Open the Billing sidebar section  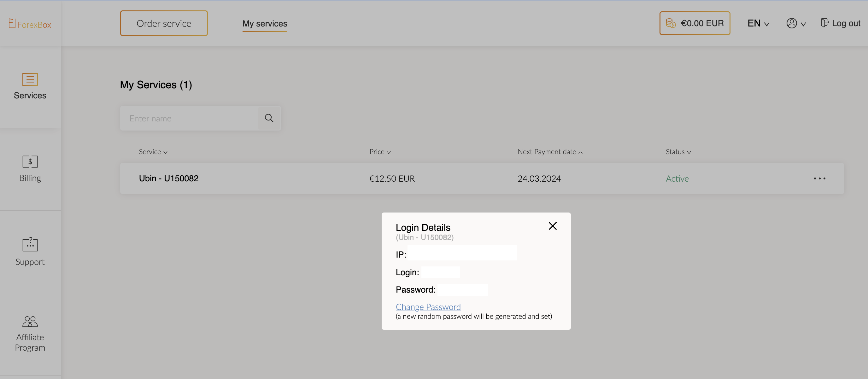tap(30, 168)
